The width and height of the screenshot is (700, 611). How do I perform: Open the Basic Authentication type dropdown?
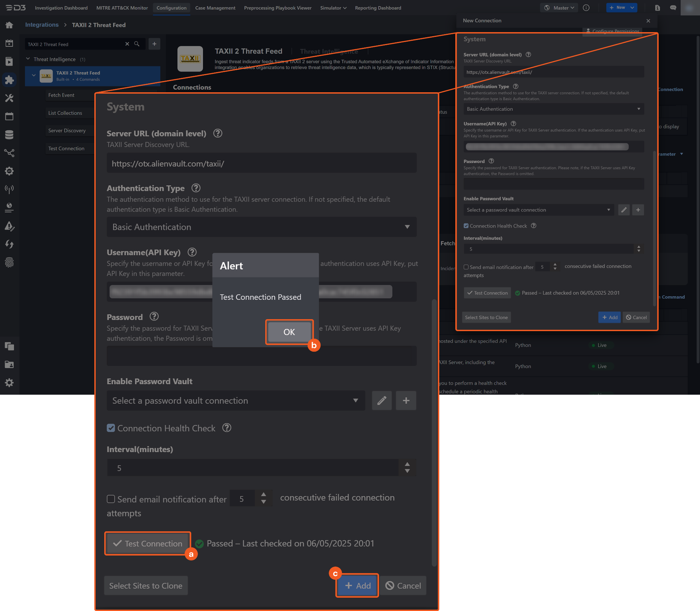tap(261, 227)
